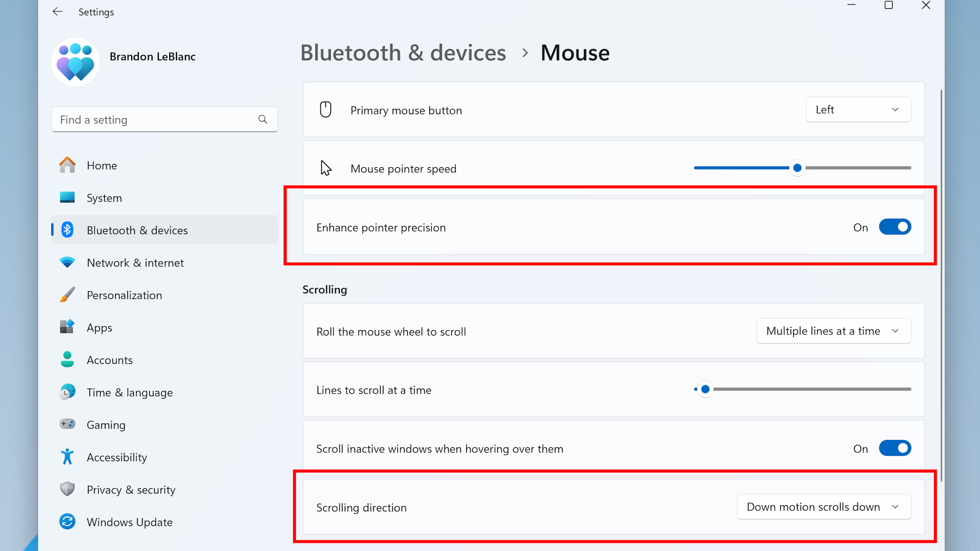The image size is (980, 551).
Task: Open Gaming via the Xbox icon
Action: click(x=67, y=424)
